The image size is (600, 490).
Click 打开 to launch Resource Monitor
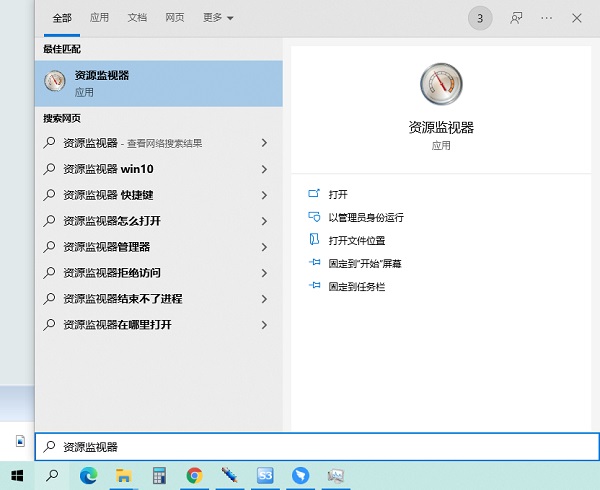[338, 194]
